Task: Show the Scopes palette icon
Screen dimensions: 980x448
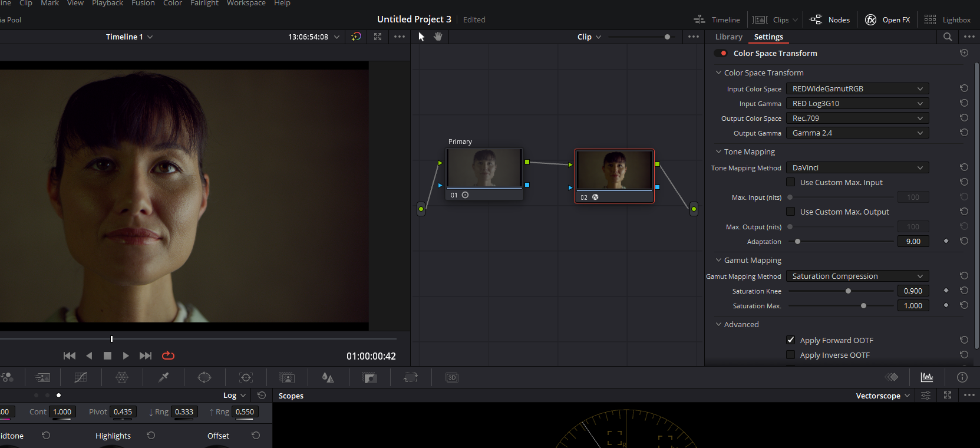Action: (x=927, y=377)
